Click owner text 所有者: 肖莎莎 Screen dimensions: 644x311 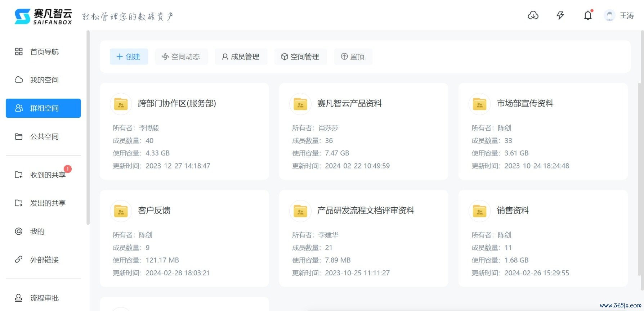[x=315, y=128]
